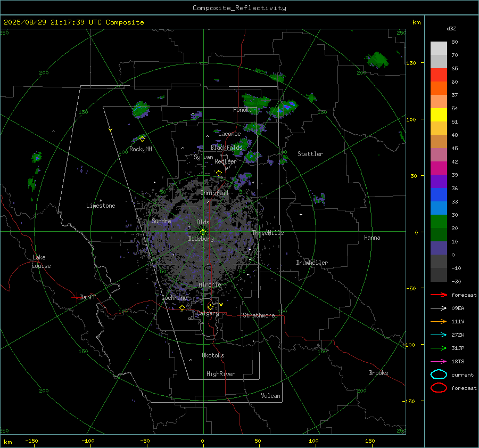The height and width of the screenshot is (448, 479).
Task: Click the yellow diamond marker above Calgary
Action: tap(210, 307)
